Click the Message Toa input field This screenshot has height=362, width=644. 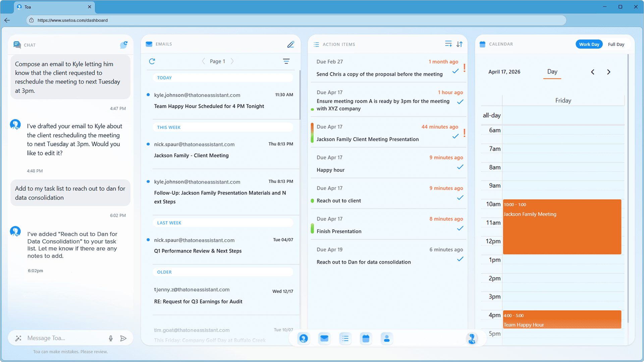pos(64,338)
